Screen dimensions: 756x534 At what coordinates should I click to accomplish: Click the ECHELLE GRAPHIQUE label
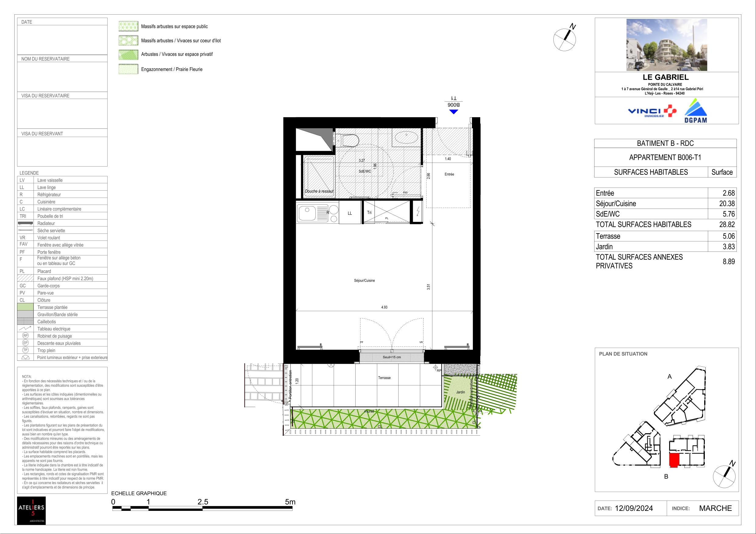point(139,493)
